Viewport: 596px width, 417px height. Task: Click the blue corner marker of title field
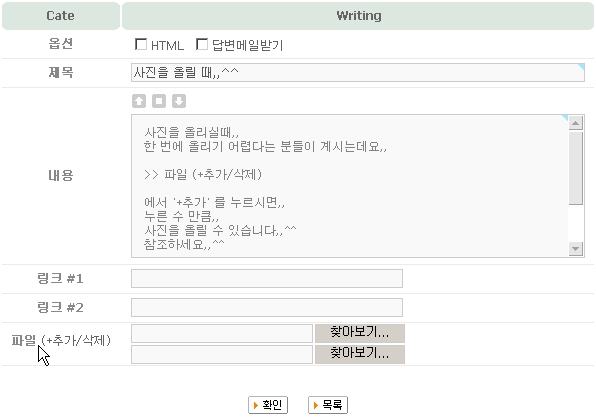[581, 67]
